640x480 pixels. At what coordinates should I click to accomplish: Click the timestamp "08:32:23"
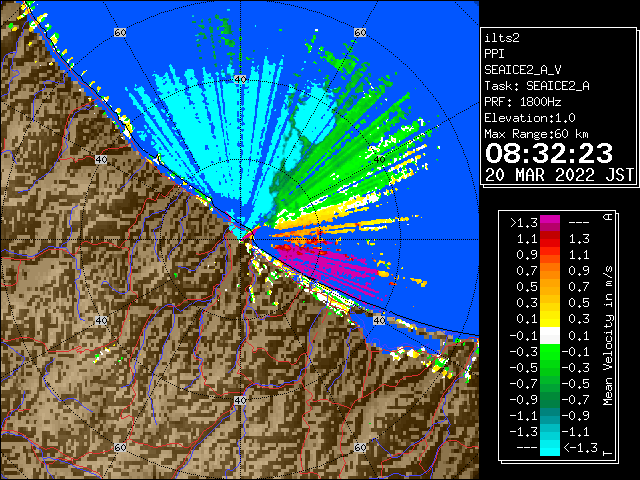point(549,153)
